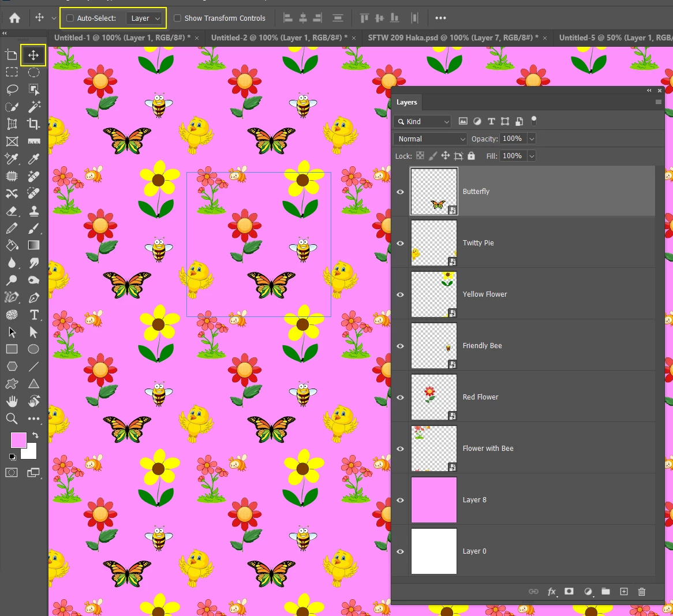Select the Gradient tool
Image resolution: width=673 pixels, height=616 pixels.
click(x=33, y=245)
